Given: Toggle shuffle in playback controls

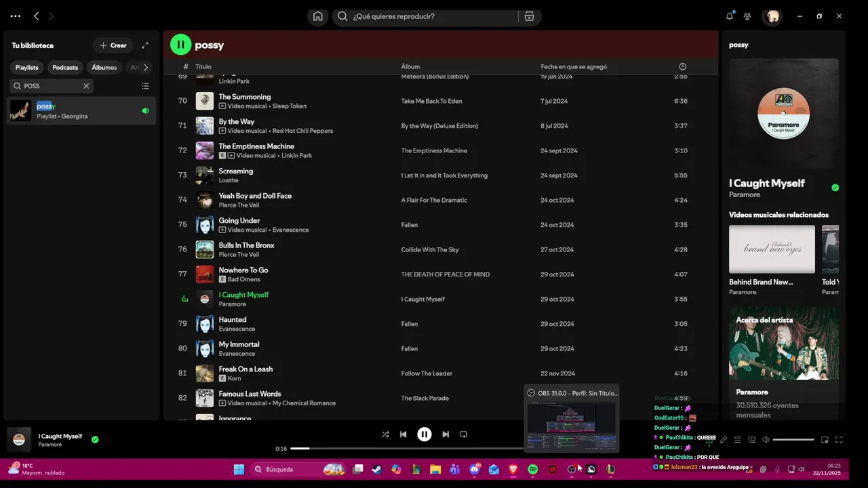Looking at the screenshot, I should pyautogui.click(x=385, y=434).
